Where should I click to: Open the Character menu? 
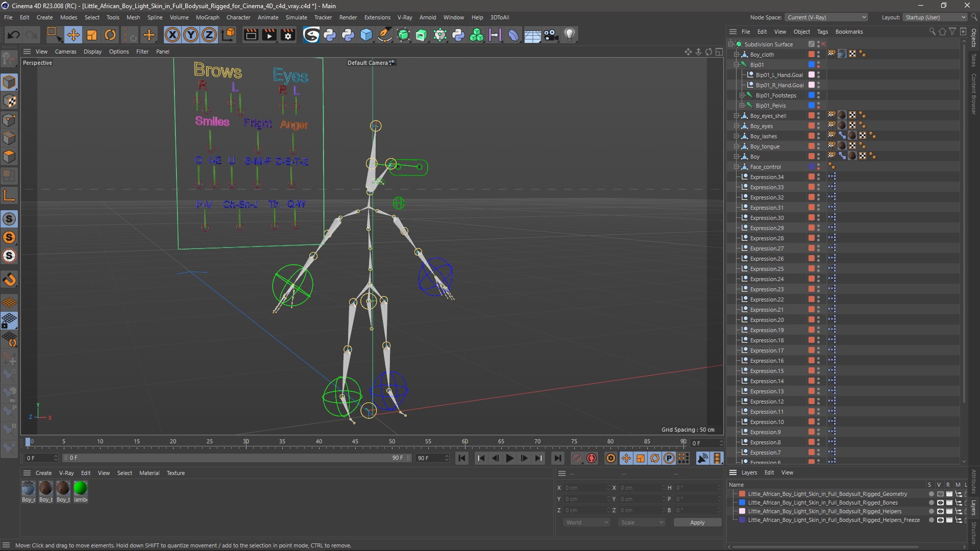tap(238, 17)
